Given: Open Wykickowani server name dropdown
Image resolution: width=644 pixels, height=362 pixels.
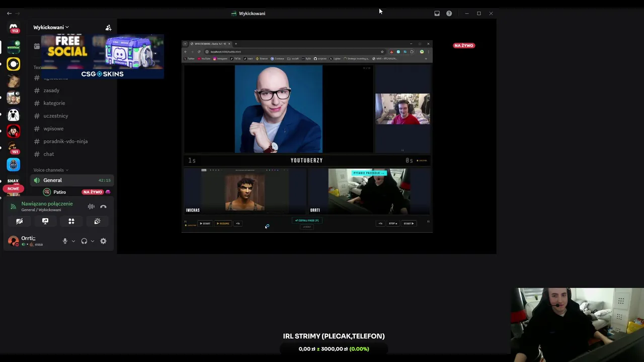Looking at the screenshot, I should pyautogui.click(x=51, y=27).
